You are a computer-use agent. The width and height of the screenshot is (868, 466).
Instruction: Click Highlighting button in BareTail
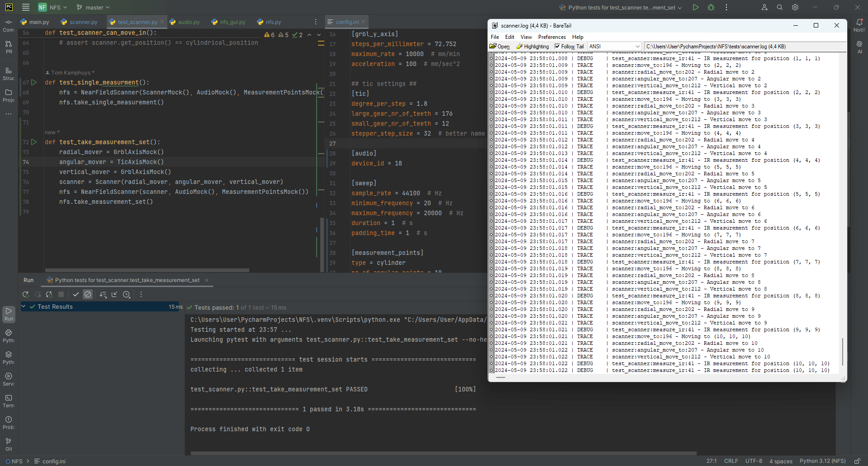click(533, 46)
